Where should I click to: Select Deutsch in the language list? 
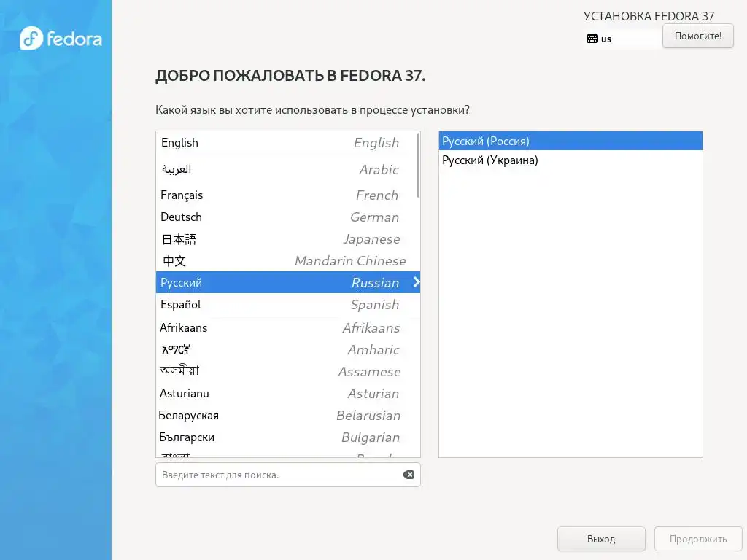click(286, 217)
